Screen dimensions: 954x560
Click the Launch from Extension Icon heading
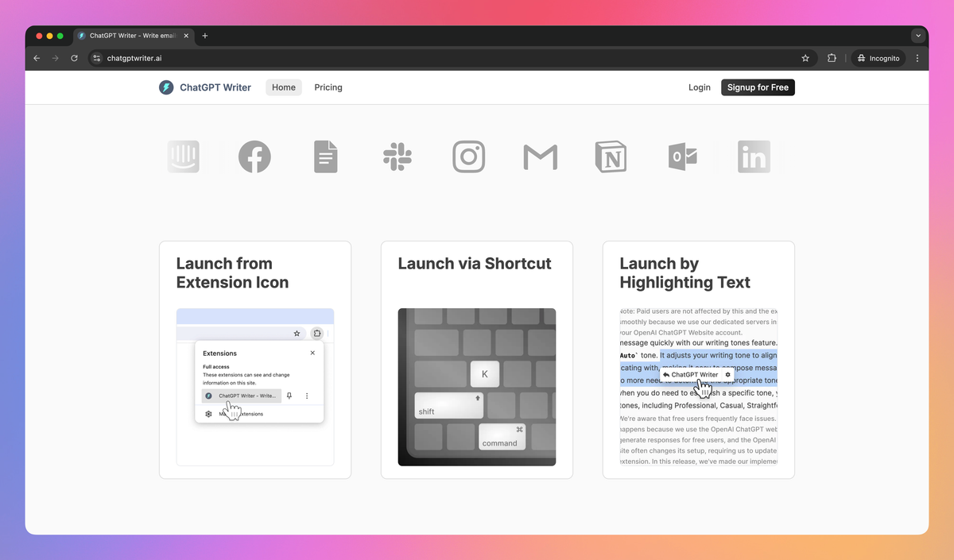(x=232, y=273)
